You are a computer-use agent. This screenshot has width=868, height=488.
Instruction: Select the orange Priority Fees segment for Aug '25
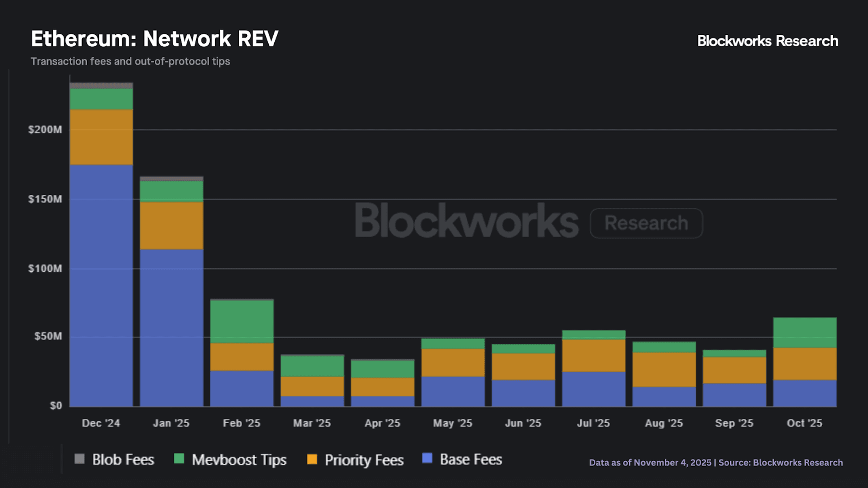coord(664,370)
